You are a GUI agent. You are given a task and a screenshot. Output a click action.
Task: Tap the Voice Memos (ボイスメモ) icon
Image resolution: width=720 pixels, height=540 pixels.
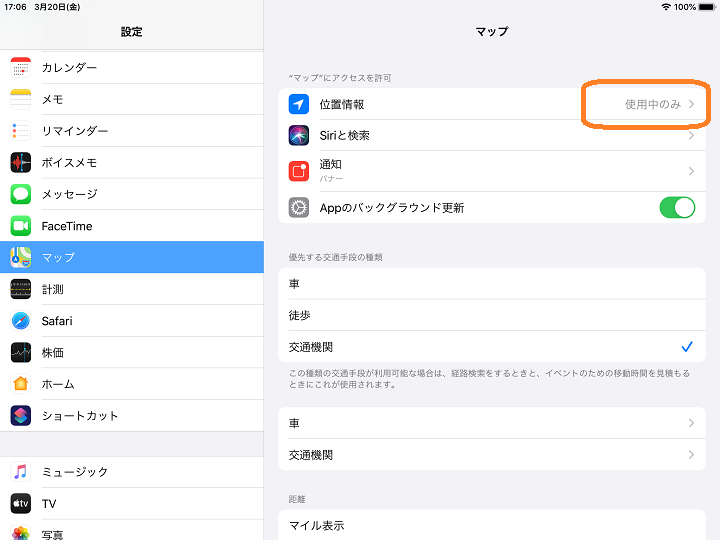click(x=21, y=163)
